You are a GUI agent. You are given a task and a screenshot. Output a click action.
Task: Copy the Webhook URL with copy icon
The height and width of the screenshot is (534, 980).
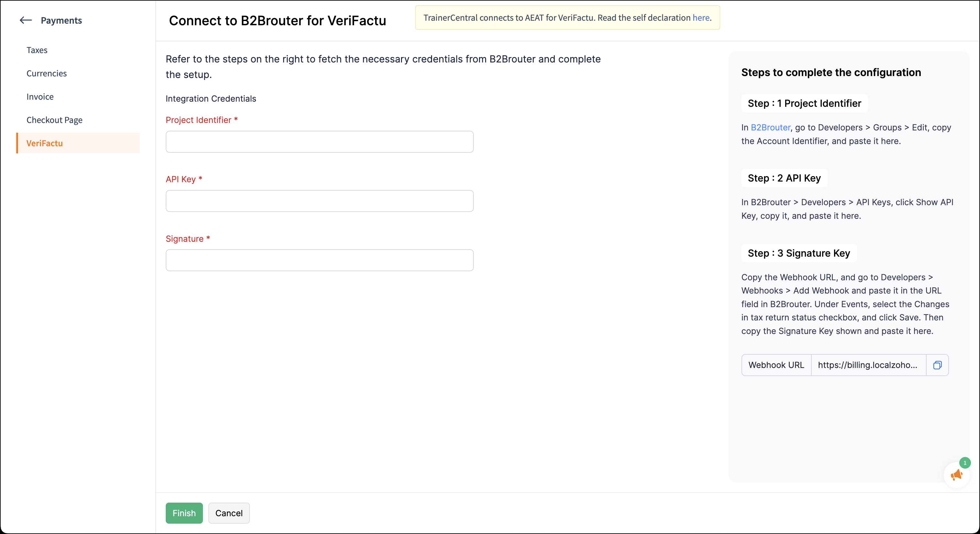click(x=937, y=365)
